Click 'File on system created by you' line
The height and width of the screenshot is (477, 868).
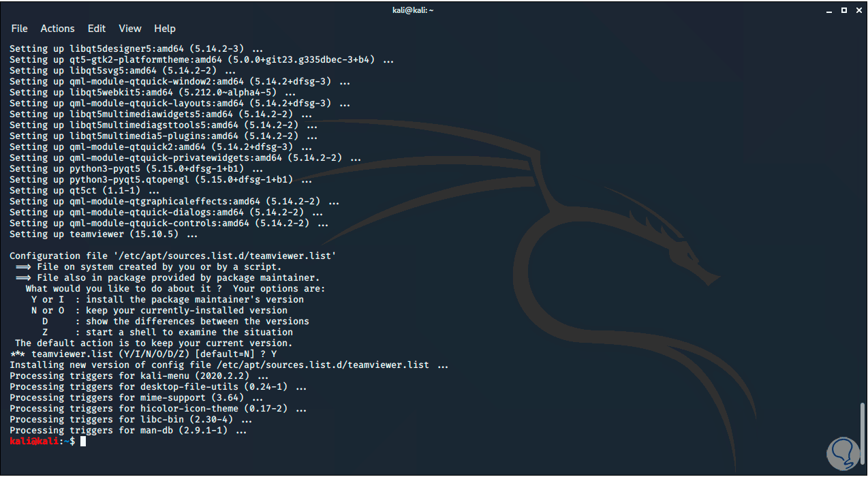(x=149, y=267)
